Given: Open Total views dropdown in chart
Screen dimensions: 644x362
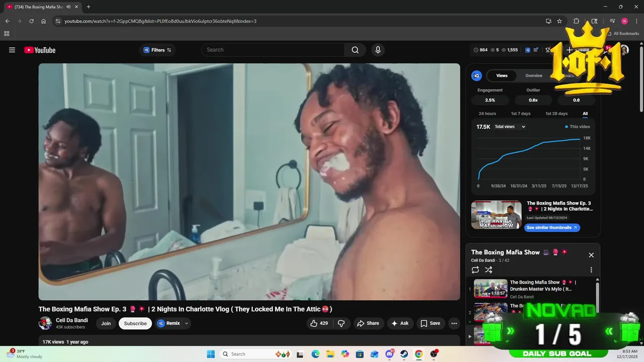Looking at the screenshot, I should tap(510, 127).
